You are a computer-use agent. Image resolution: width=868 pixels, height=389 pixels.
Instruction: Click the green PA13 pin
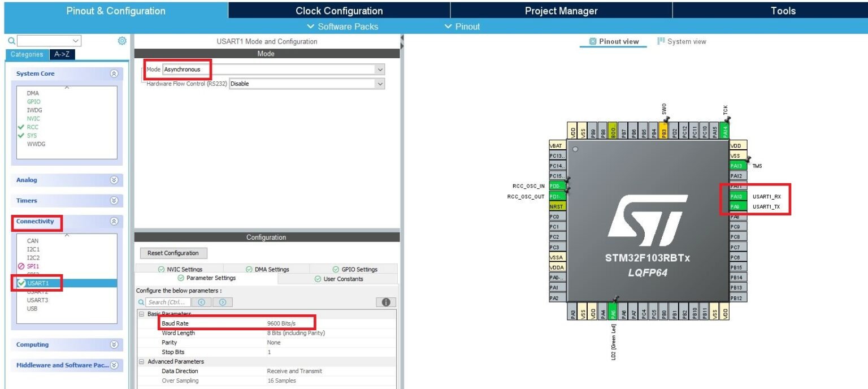point(738,166)
